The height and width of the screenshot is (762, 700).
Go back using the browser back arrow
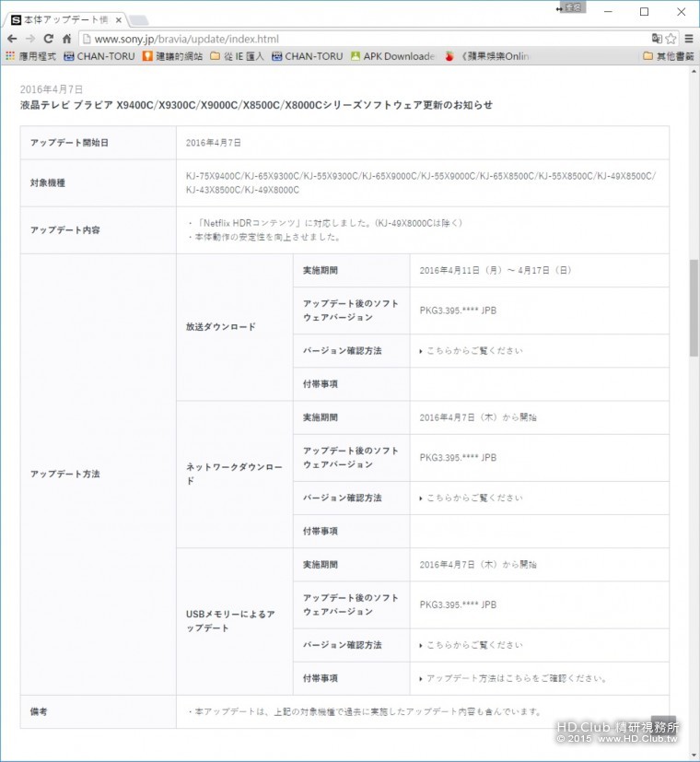click(x=12, y=39)
